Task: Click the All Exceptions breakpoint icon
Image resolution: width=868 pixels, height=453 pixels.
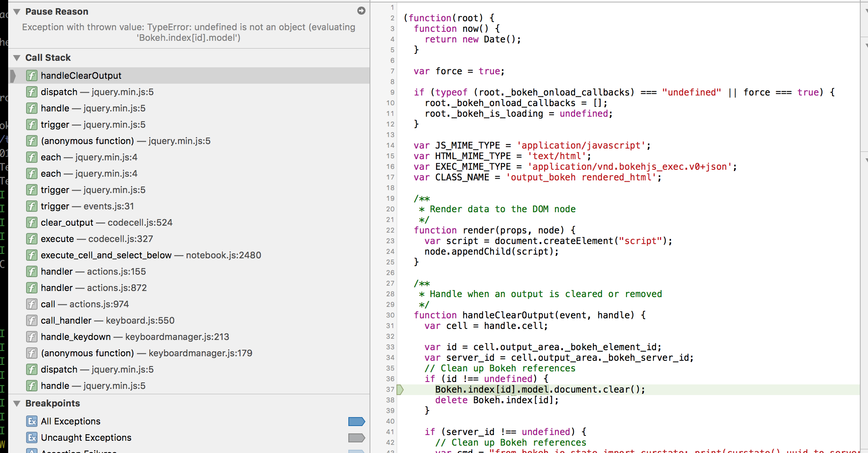Action: pos(31,421)
